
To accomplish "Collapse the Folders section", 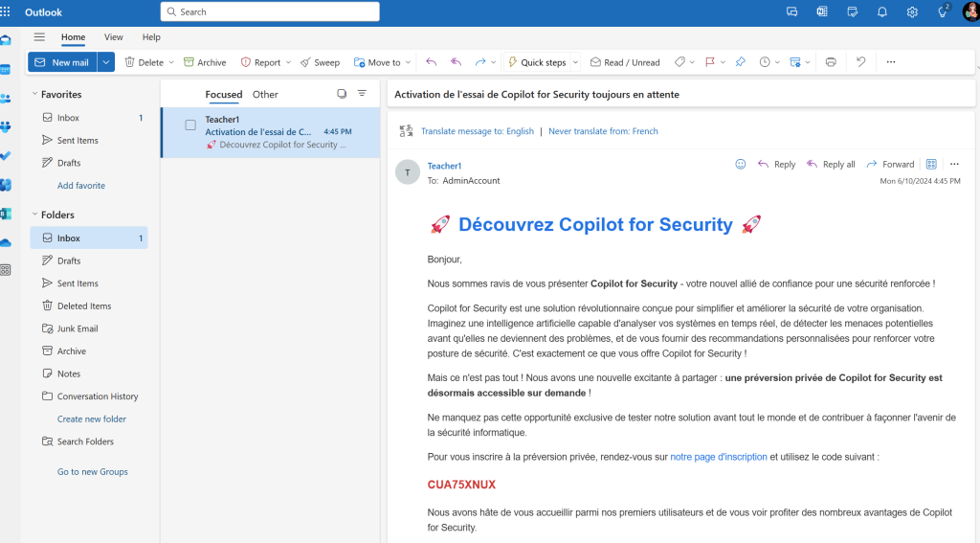I will [x=35, y=214].
